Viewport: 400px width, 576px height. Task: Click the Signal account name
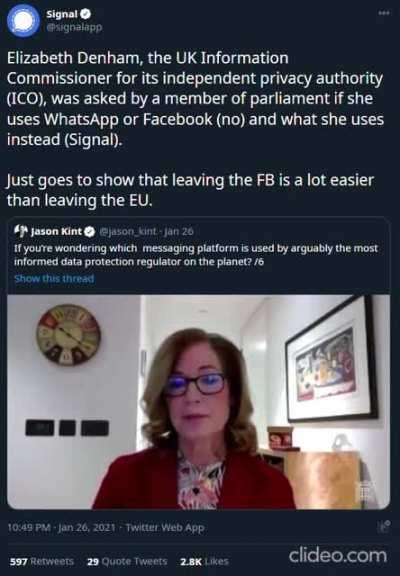(x=62, y=14)
